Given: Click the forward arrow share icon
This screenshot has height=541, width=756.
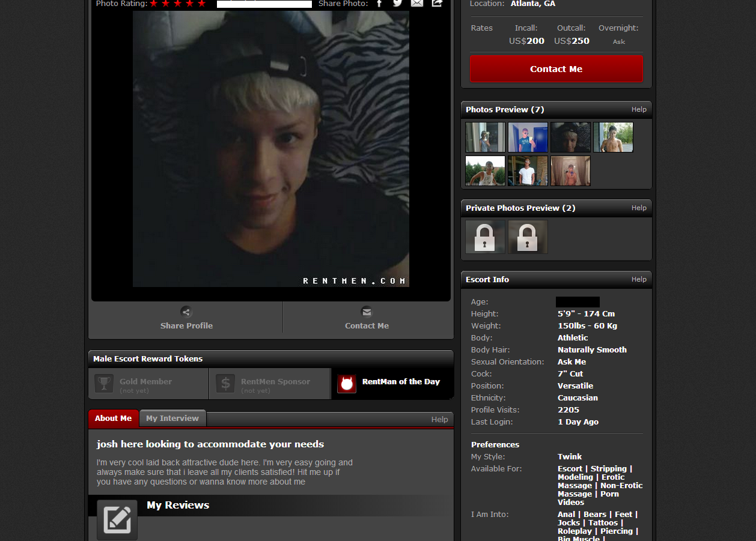Looking at the screenshot, I should [x=437, y=3].
